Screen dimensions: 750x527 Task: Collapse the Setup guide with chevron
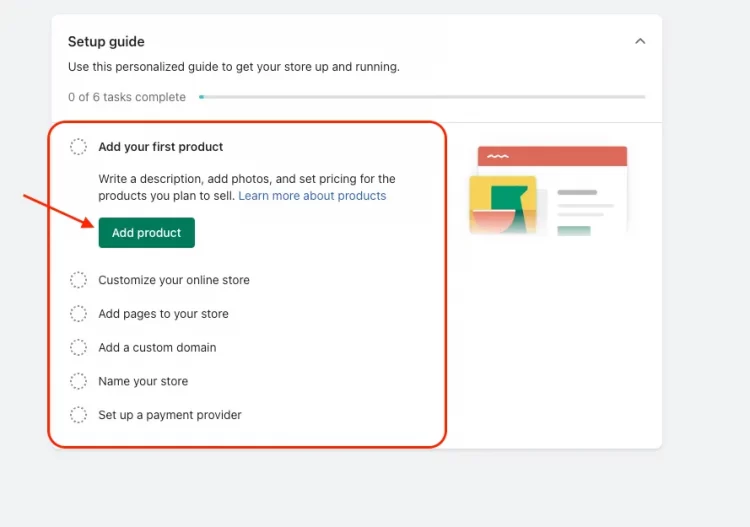(640, 42)
